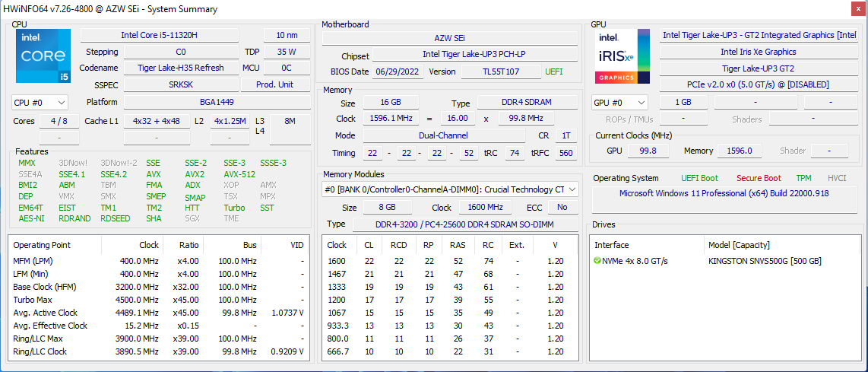
Task: Click the DDR4-3200 / PC4-25600 type field
Action: [x=465, y=224]
